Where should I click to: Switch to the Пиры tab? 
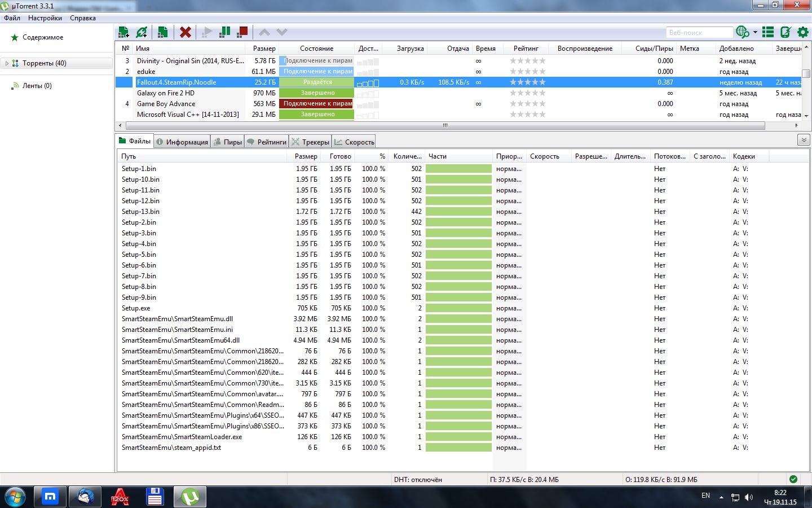point(228,142)
